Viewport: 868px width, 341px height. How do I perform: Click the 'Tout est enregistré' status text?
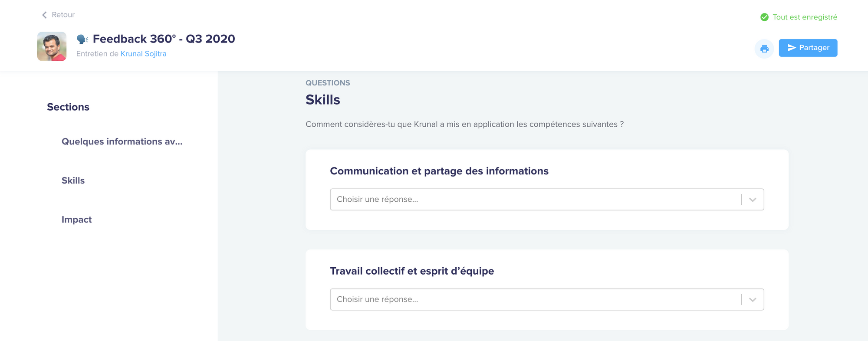pyautogui.click(x=805, y=17)
